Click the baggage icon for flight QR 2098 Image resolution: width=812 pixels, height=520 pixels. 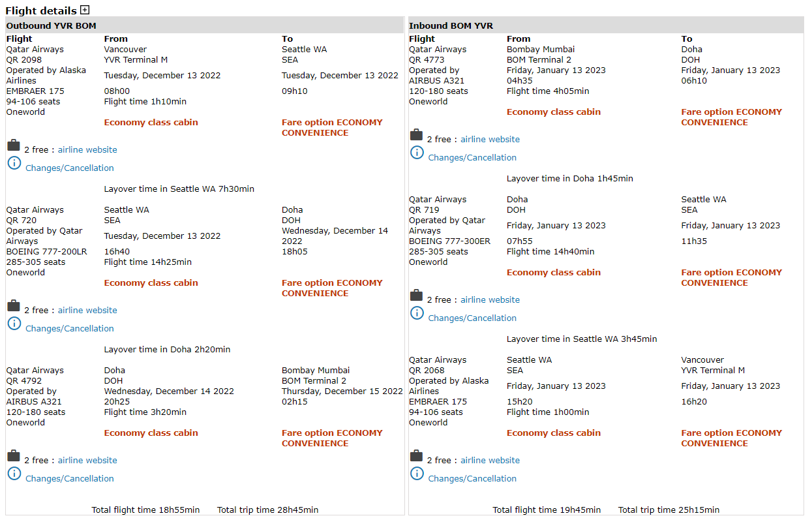pos(14,145)
